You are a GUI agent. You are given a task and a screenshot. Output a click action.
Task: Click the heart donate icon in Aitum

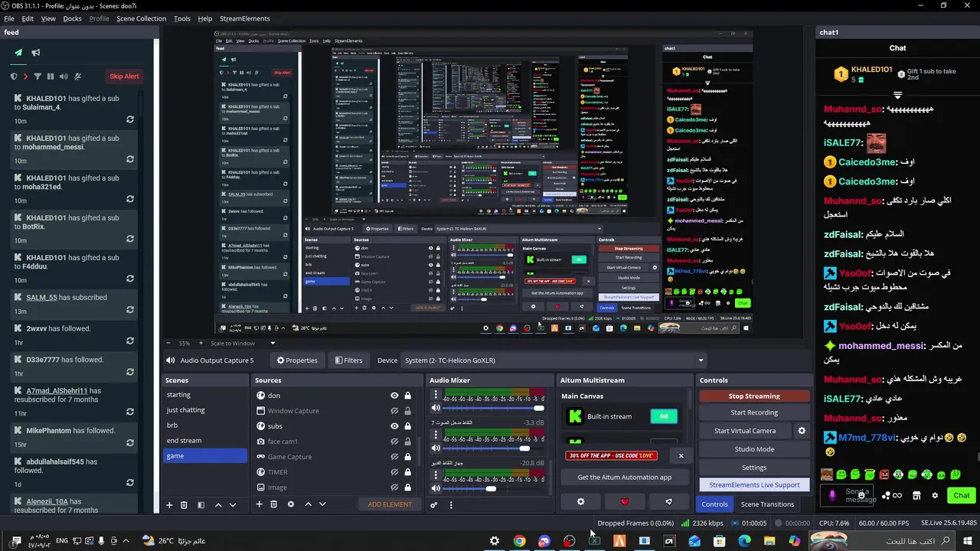[x=625, y=502]
